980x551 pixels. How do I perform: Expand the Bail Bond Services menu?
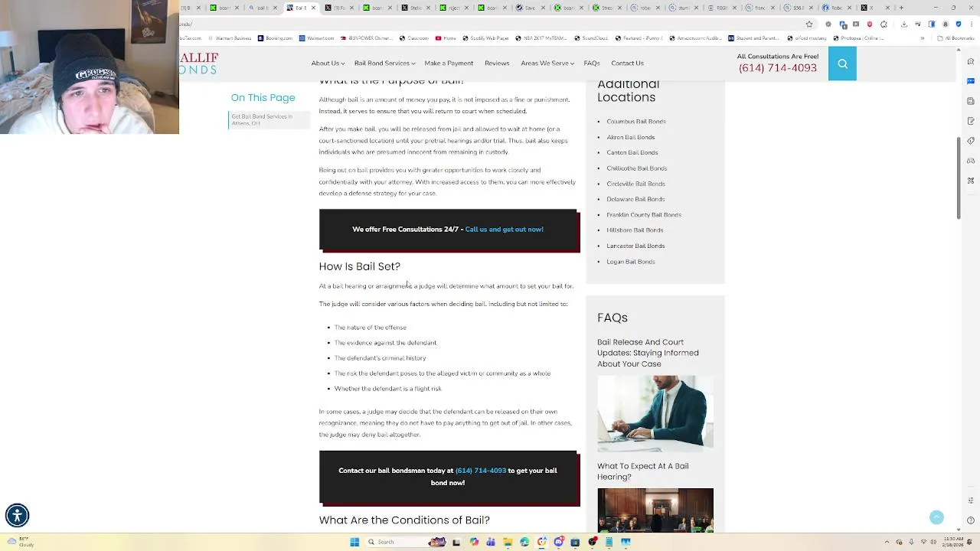pos(384,64)
